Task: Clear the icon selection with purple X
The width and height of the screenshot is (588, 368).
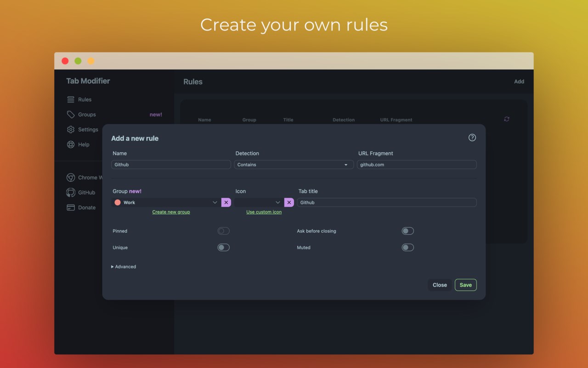Action: (x=289, y=202)
